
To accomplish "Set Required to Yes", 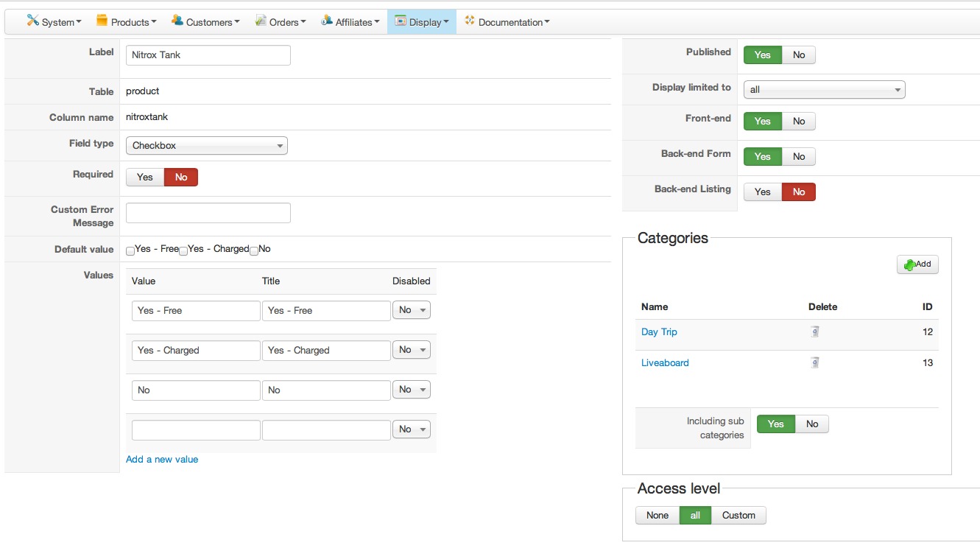I will (145, 178).
